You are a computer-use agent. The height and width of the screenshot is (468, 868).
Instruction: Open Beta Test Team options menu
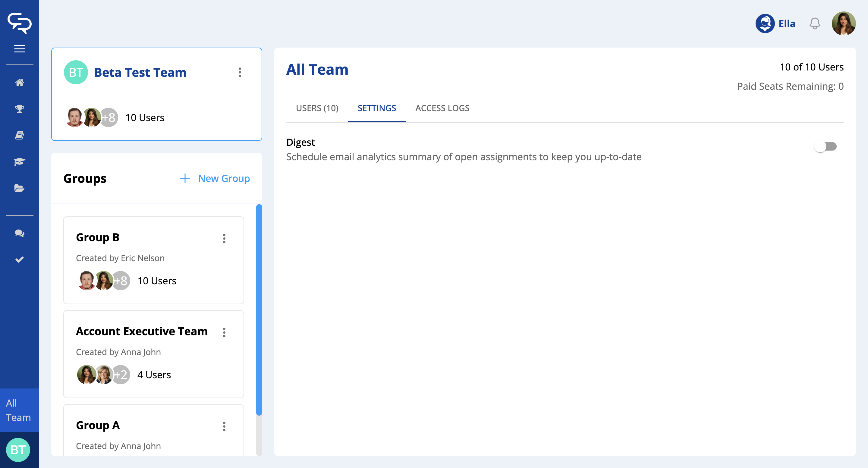tap(240, 72)
